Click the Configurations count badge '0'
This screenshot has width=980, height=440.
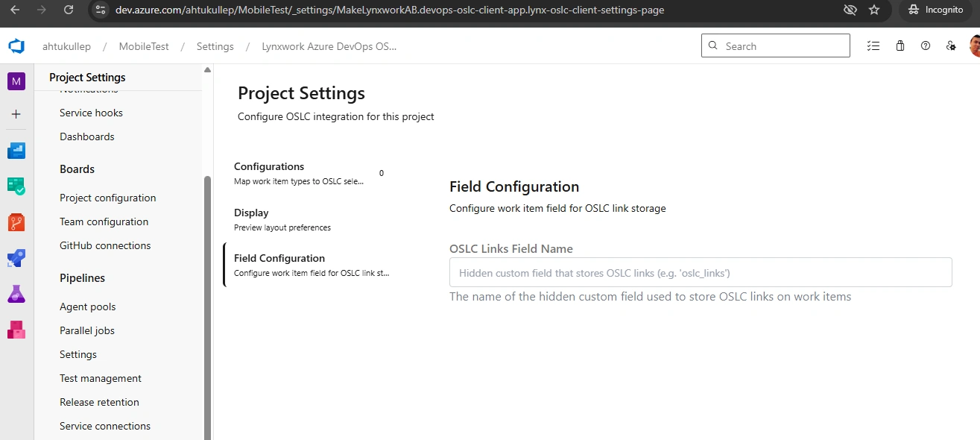pyautogui.click(x=382, y=173)
